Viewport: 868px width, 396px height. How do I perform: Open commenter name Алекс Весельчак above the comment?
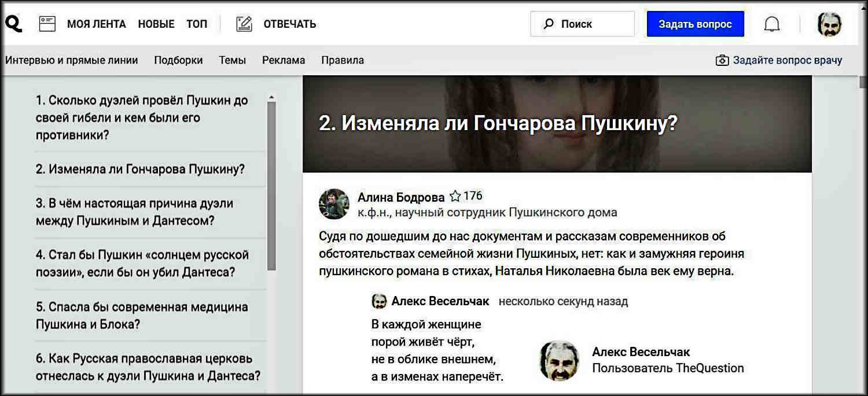point(440,301)
